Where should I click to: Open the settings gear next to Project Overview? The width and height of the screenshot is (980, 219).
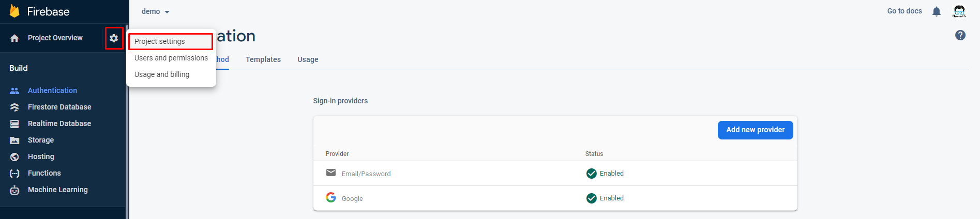click(x=114, y=38)
